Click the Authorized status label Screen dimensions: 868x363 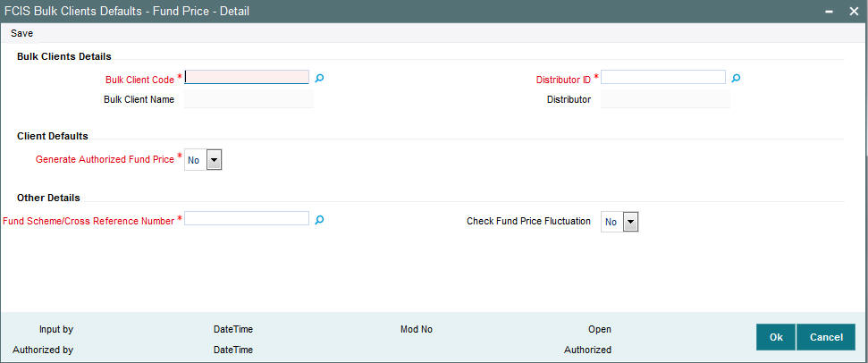tap(588, 350)
